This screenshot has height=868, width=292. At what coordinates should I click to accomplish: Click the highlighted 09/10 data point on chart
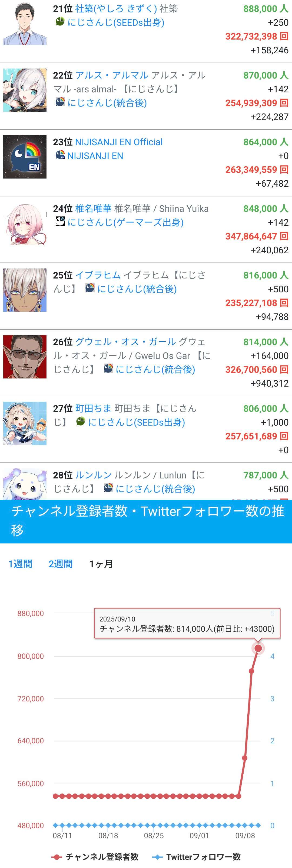coord(258,648)
